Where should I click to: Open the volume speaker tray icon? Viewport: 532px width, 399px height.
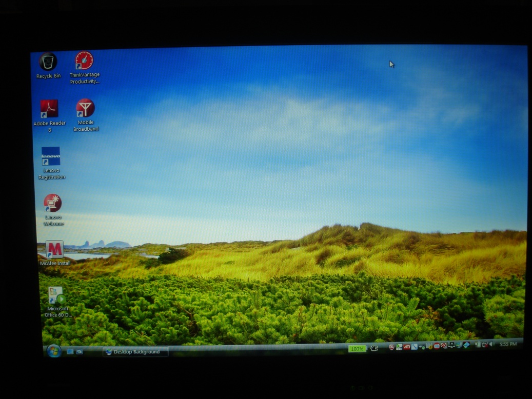[491, 344]
